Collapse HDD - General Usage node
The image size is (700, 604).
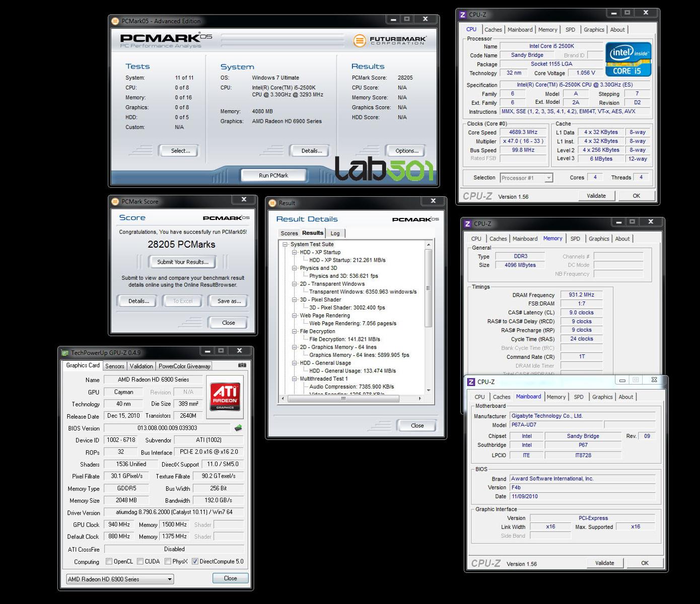295,363
